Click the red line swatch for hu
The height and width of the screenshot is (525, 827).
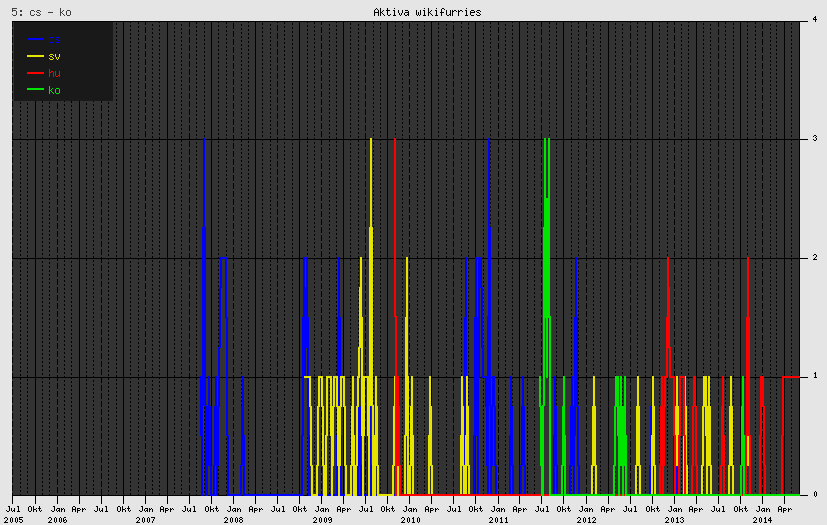pos(35,73)
